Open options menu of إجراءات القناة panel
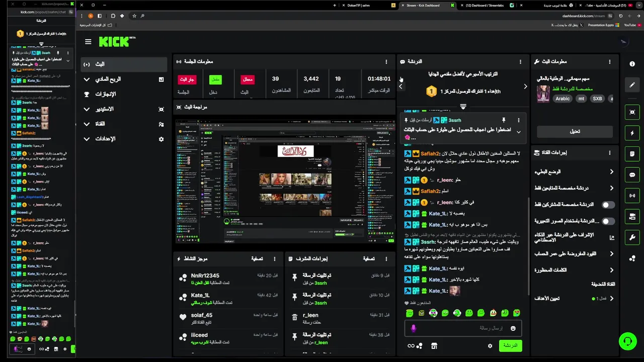This screenshot has width=644, height=362. (x=609, y=153)
